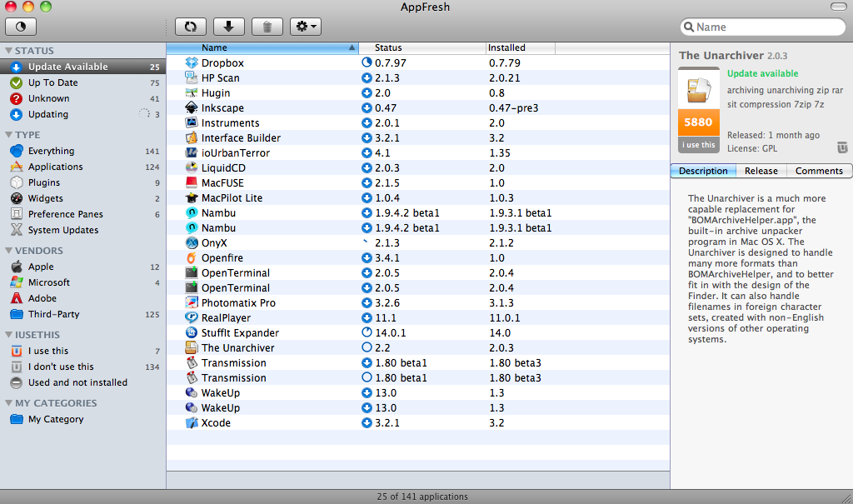Collapse the STATUS sidebar section
Viewport: 853px width, 504px height.
8,51
